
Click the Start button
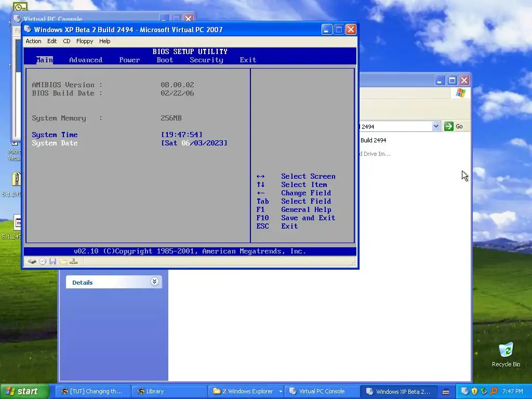[24, 391]
